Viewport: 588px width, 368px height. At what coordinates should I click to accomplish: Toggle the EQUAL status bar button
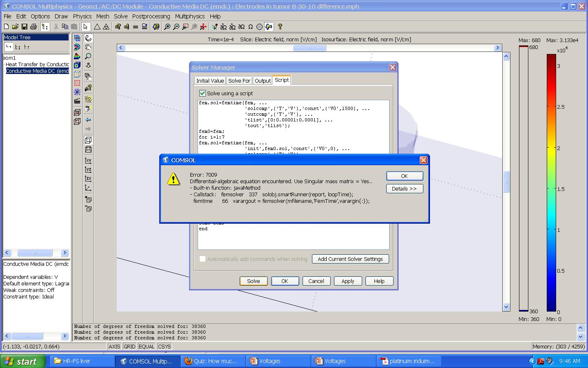(147, 346)
